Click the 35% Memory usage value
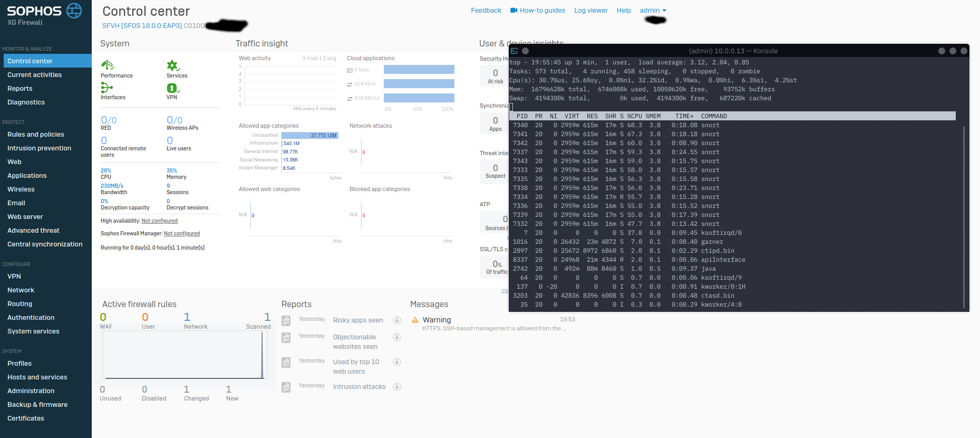This screenshot has width=980, height=438. [172, 170]
